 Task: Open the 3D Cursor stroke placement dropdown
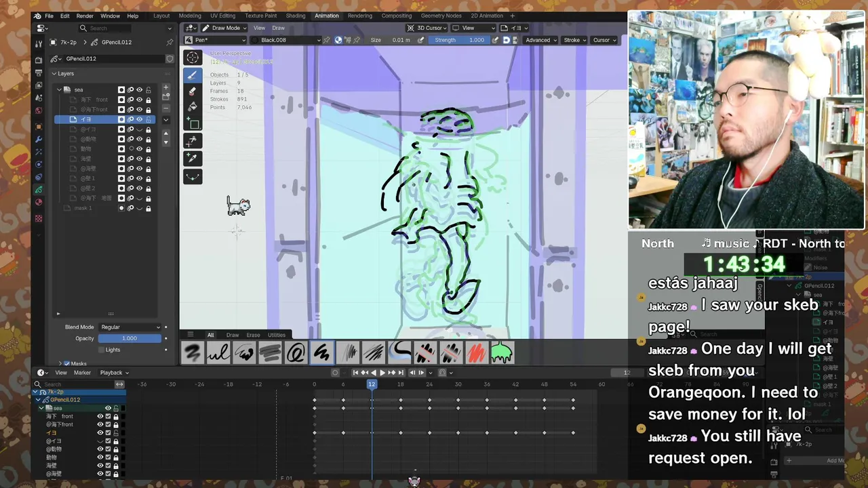pyautogui.click(x=427, y=28)
